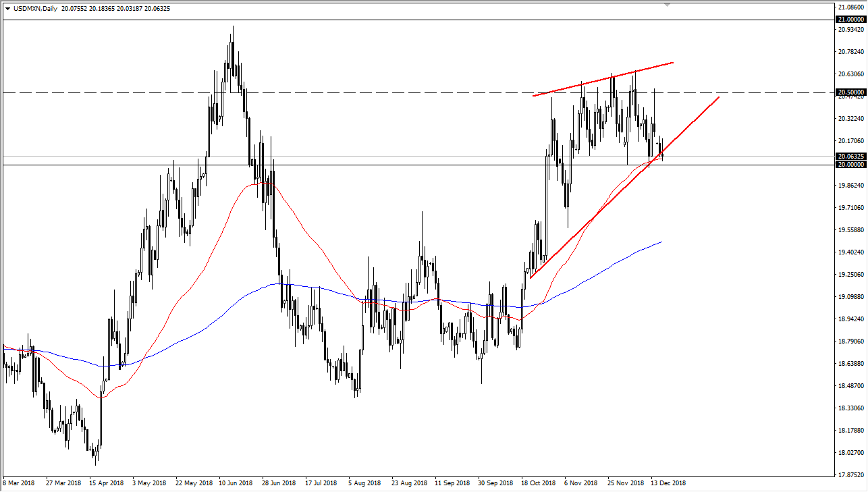Expand the USDMXN quote details via the triangle arrow
The image size is (868, 492).
tap(7, 8)
